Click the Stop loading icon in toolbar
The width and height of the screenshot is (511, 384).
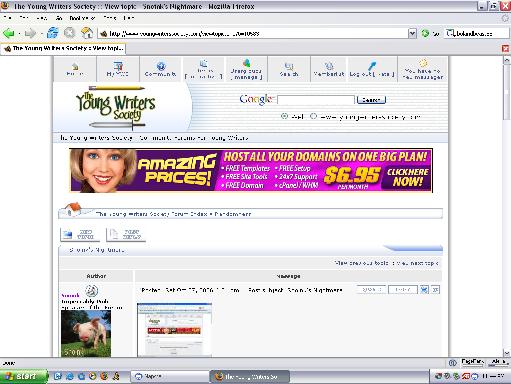tap(70, 33)
